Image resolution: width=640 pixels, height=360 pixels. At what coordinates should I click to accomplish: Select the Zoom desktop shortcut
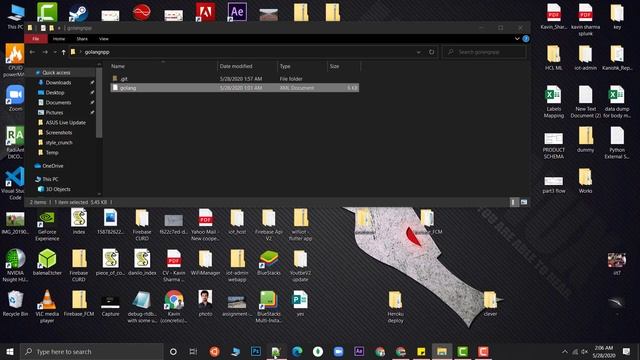coord(16,98)
